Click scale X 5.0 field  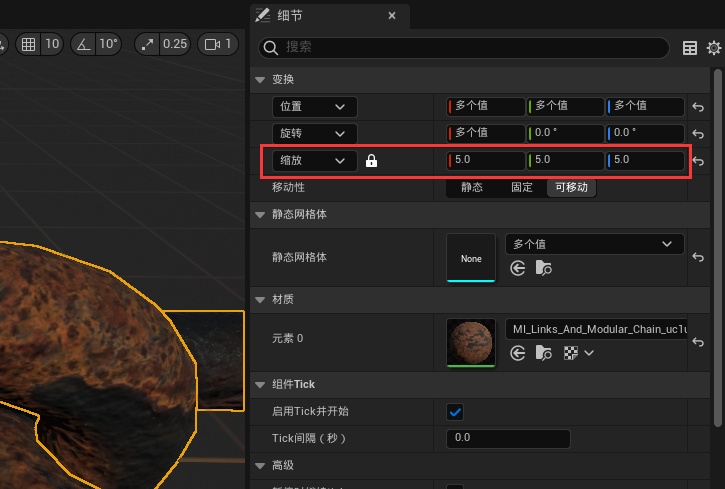coord(485,160)
